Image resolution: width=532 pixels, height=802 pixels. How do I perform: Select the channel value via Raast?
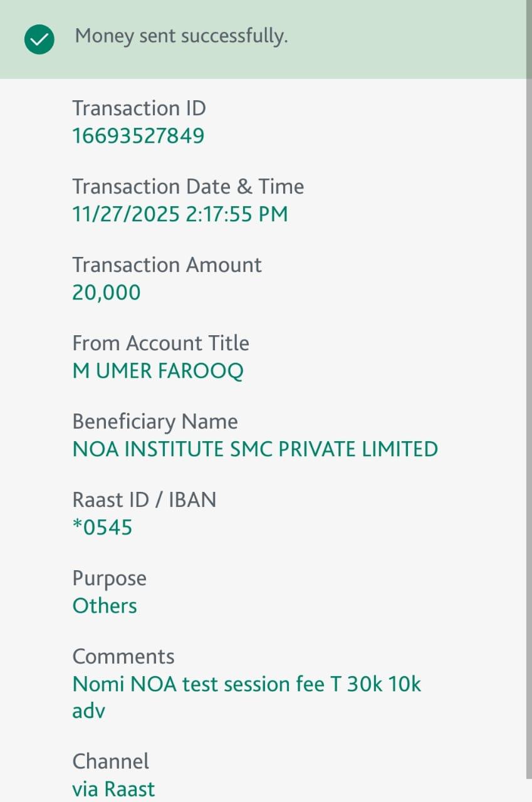click(x=113, y=789)
